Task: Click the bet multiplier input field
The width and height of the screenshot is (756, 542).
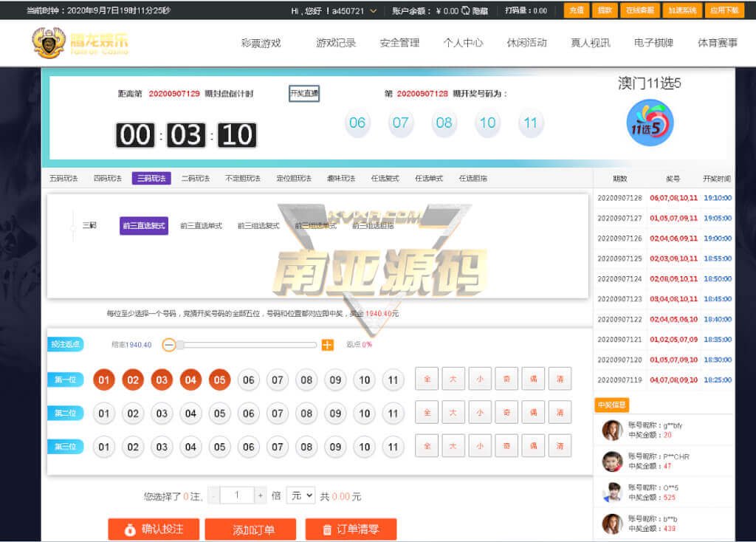Action: [x=237, y=495]
